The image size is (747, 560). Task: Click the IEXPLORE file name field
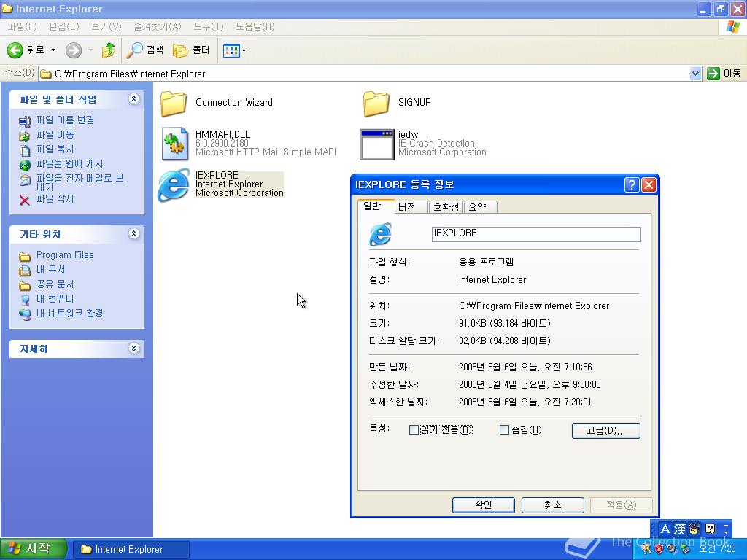[536, 234]
